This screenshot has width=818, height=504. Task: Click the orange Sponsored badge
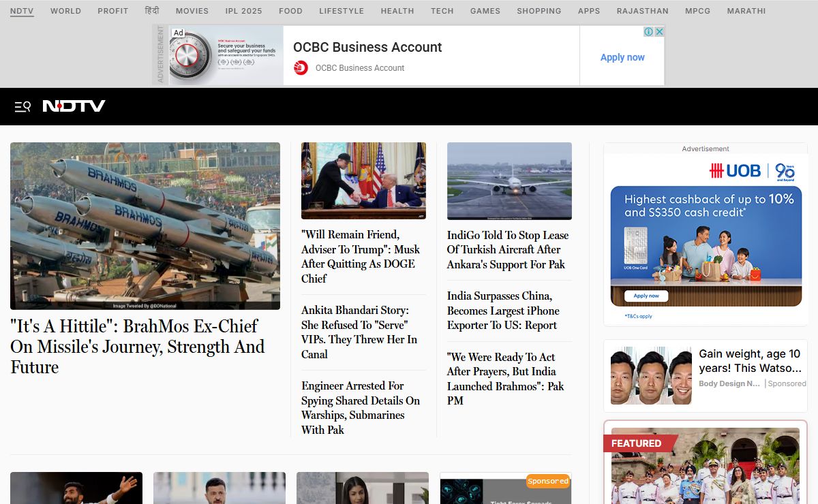548,481
